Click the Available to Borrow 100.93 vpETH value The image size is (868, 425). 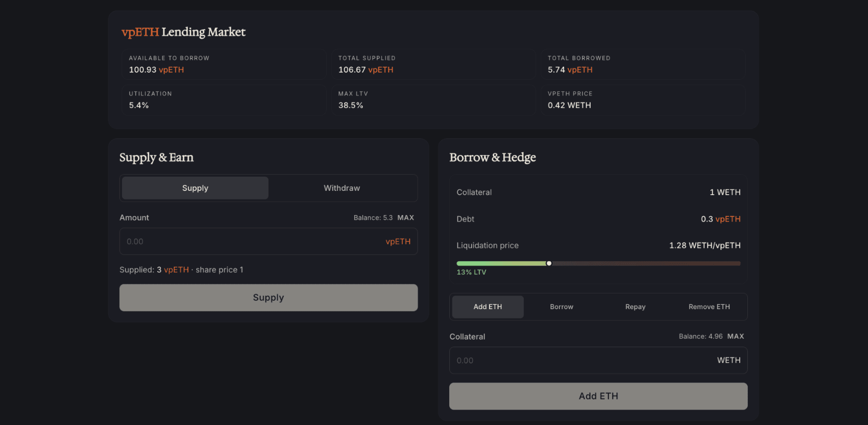click(156, 70)
